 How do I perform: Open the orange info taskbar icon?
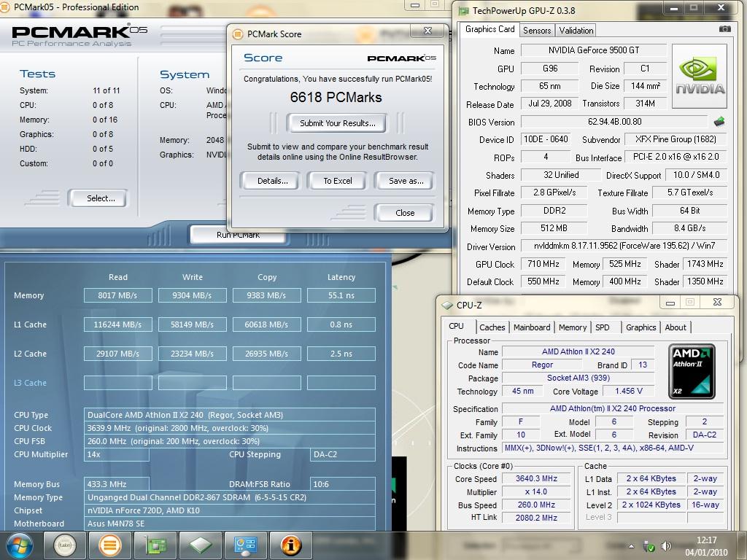(x=291, y=545)
